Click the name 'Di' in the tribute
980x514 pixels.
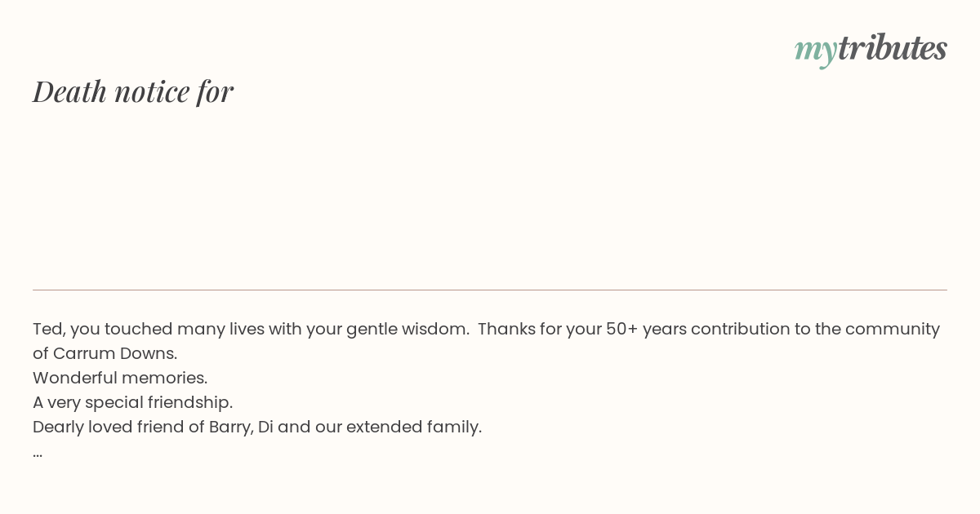pyautogui.click(x=265, y=427)
